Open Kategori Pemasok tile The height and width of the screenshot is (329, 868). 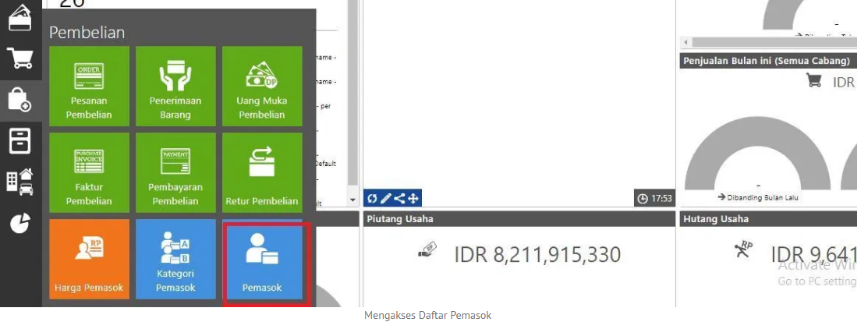tap(175, 259)
